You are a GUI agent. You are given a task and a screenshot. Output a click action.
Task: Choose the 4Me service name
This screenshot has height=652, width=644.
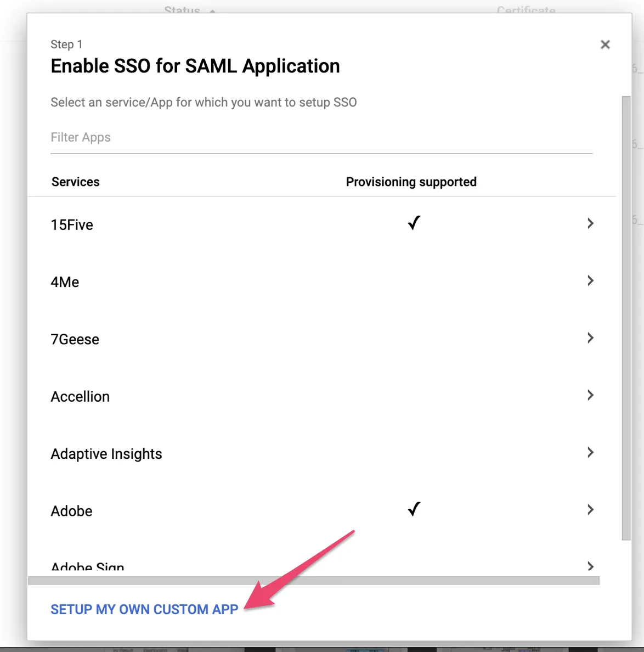65,282
